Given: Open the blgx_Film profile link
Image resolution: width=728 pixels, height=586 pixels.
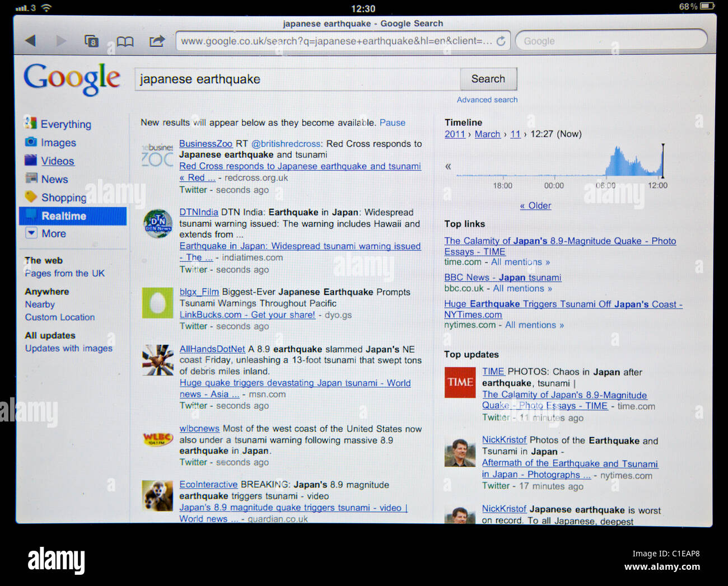Looking at the screenshot, I should coord(199,292).
